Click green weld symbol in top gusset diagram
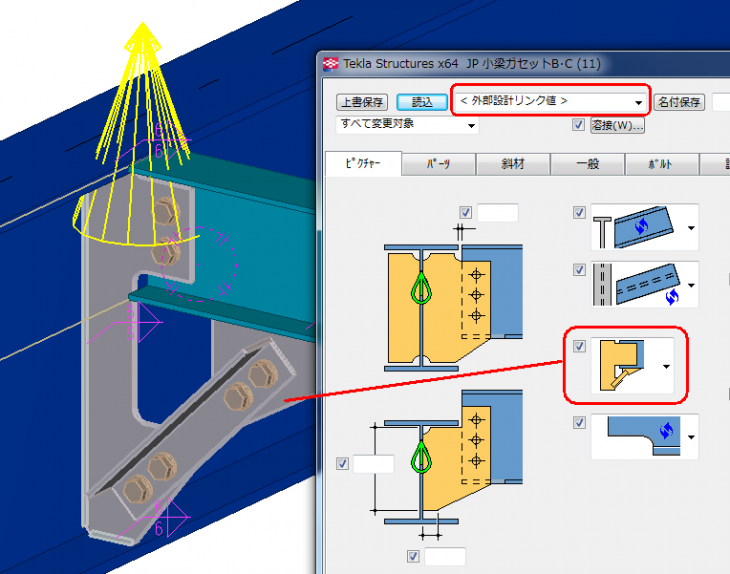The image size is (730, 574). [421, 289]
